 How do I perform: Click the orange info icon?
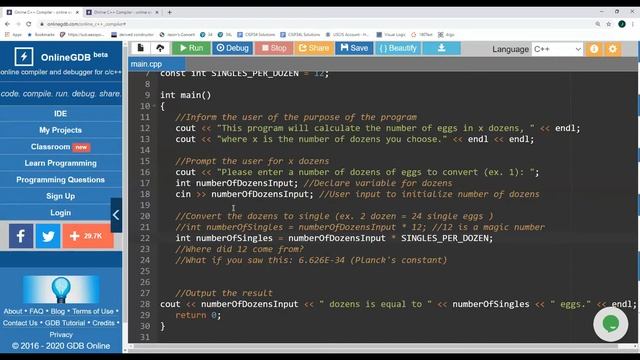[594, 49]
